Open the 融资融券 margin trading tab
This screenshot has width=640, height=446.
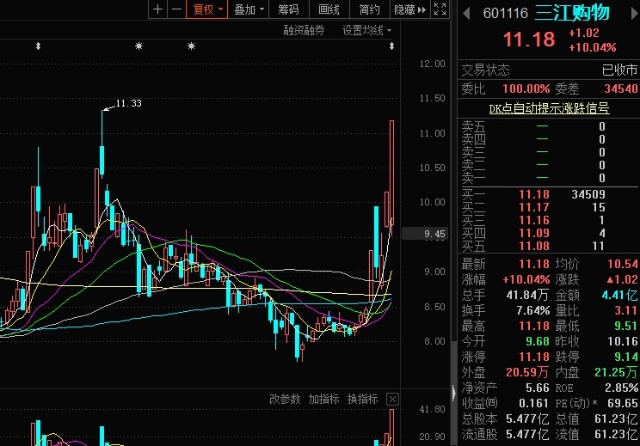tap(306, 30)
